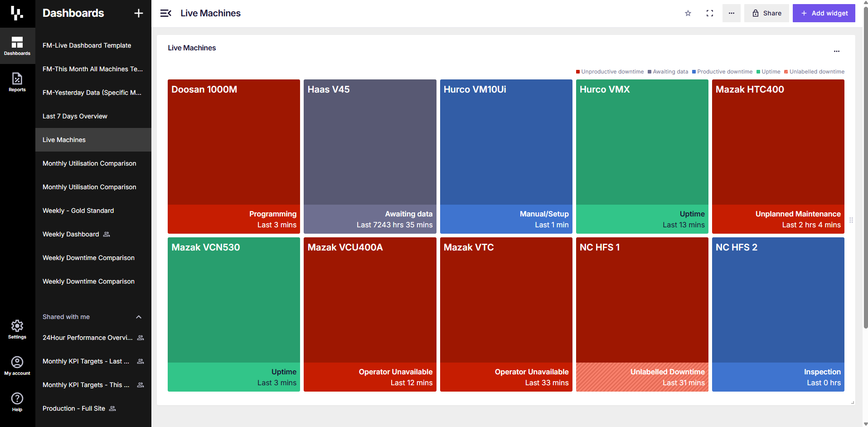This screenshot has width=868, height=427.
Task: Open 24Hour Performance Overview shared dashboard
Action: [x=93, y=338]
